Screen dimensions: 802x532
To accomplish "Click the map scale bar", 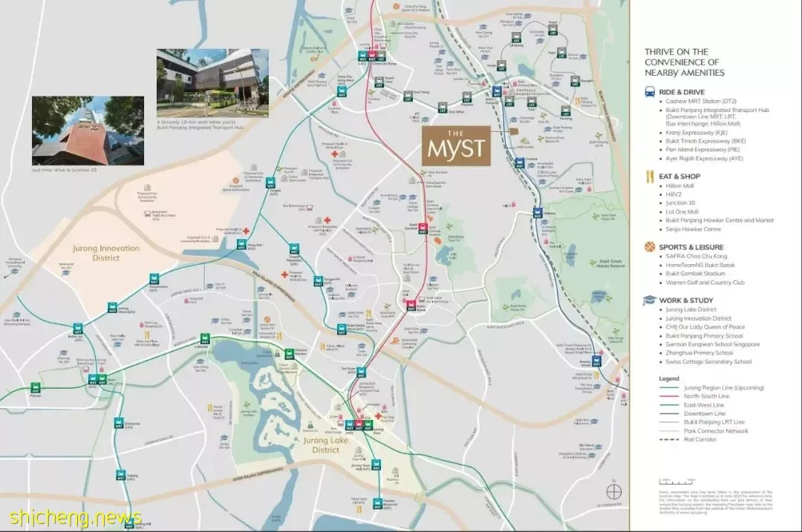I will [677, 481].
